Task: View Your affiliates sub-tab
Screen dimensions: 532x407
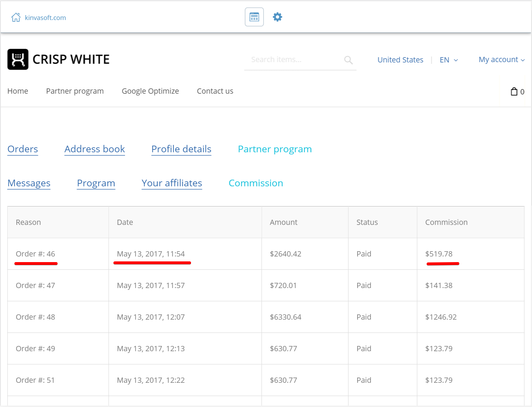Action: (x=172, y=183)
